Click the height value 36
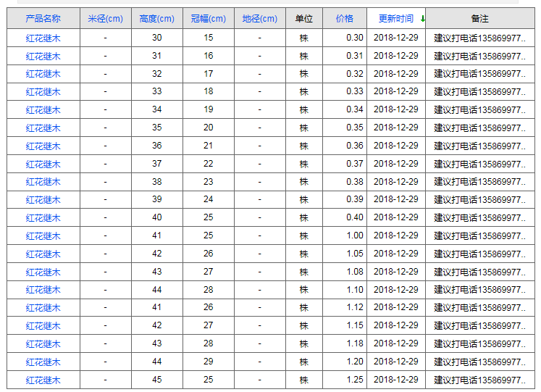The width and height of the screenshot is (541, 392). pos(156,146)
